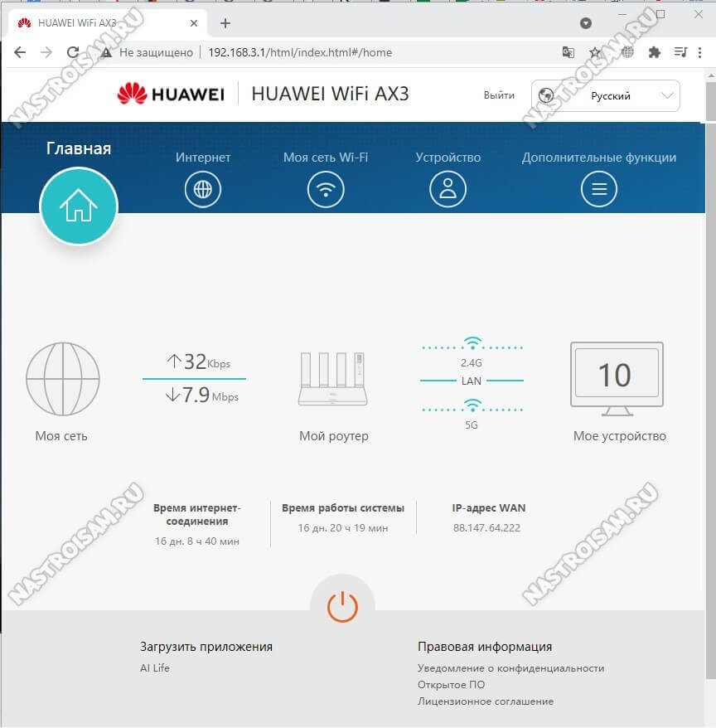Click the Устройство person icon
The width and height of the screenshot is (716, 728).
coord(447,190)
